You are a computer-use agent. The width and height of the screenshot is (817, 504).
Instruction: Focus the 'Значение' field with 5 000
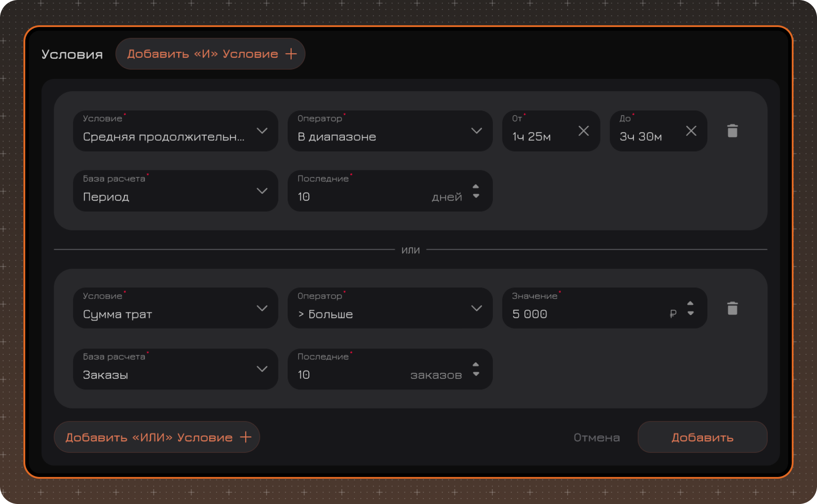(605, 308)
